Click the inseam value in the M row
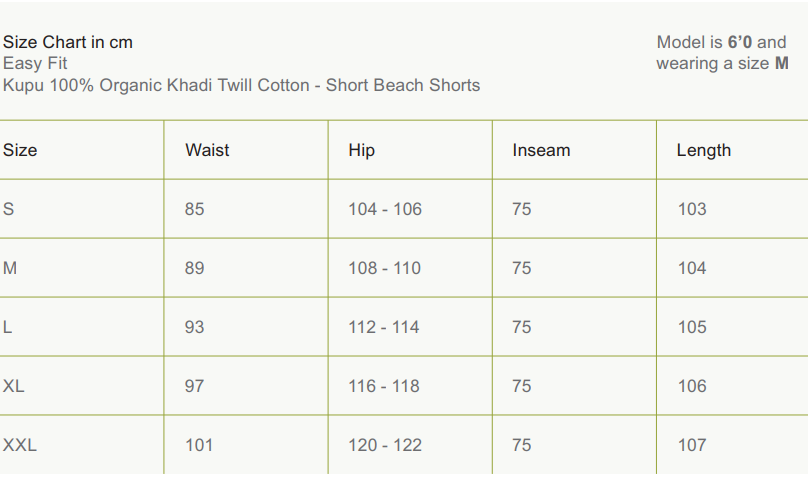Image resolution: width=808 pixels, height=477 pixels. click(522, 268)
